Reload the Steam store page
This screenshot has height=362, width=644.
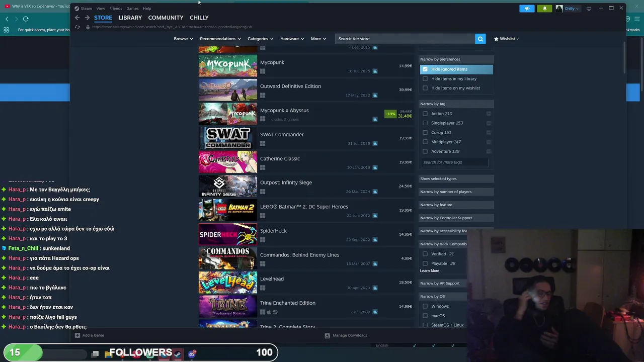pos(77,27)
